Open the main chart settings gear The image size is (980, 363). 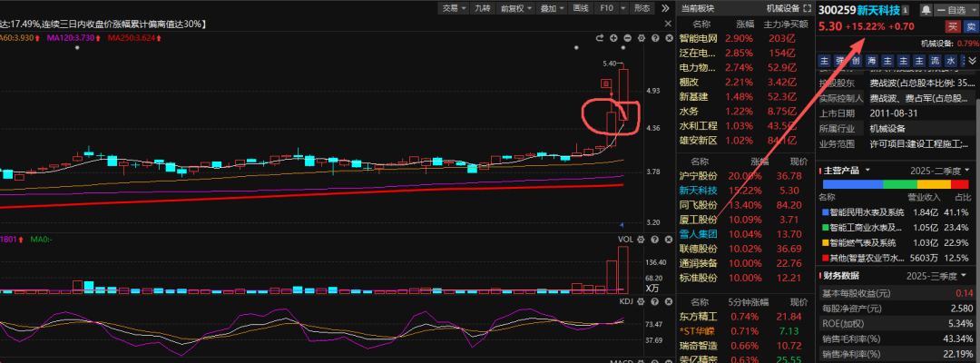point(641,38)
